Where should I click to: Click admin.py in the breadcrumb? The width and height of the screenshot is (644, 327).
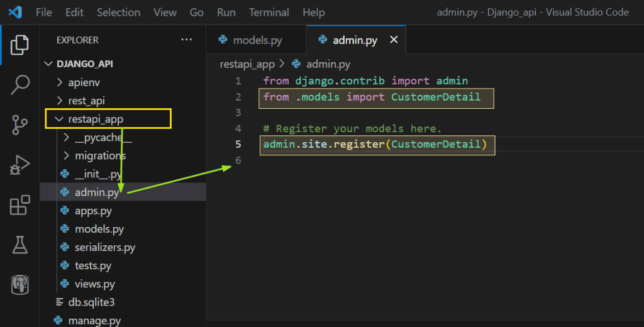coord(328,64)
